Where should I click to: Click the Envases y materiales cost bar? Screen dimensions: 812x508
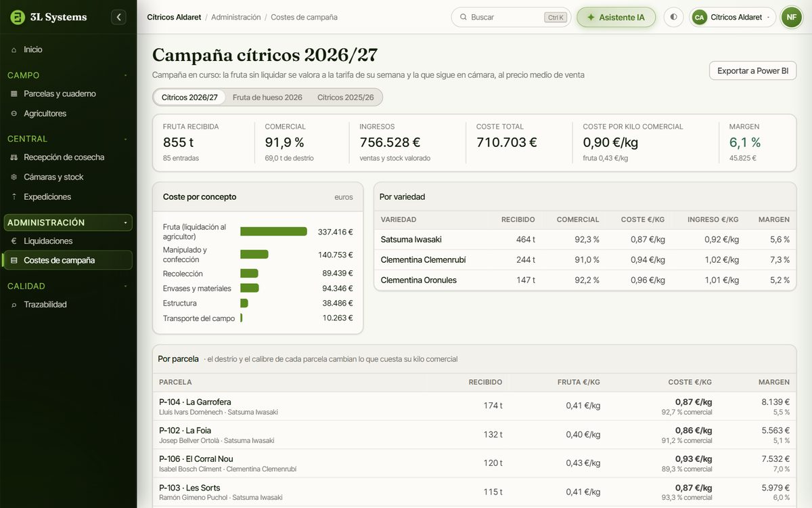tap(250, 289)
